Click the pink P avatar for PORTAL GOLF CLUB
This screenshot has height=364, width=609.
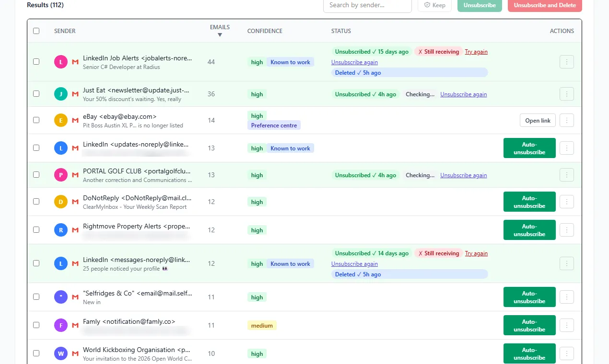point(61,175)
